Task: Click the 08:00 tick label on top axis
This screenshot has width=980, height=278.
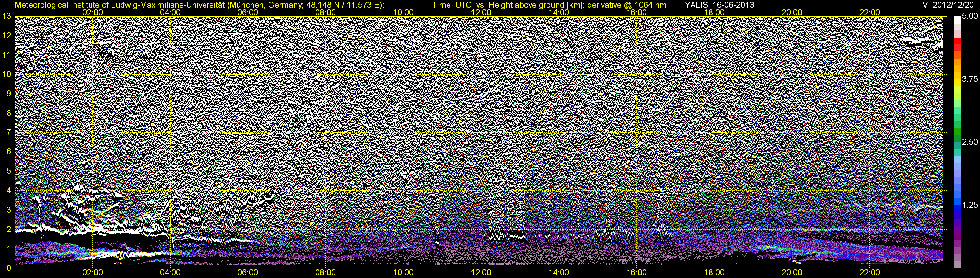Action: tap(326, 12)
